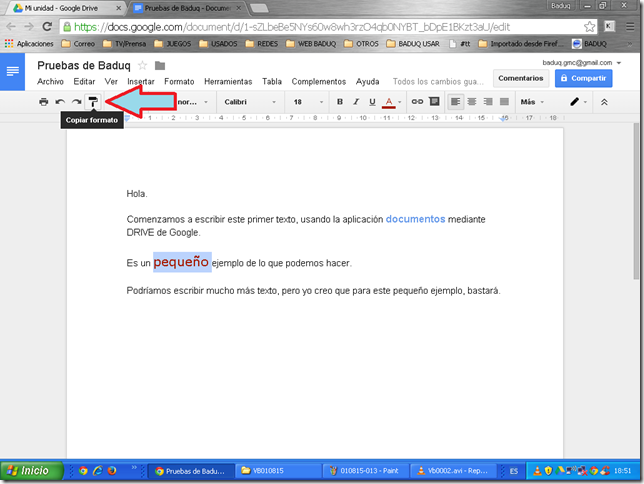Reload the page with the refresh icon

pos(47,27)
